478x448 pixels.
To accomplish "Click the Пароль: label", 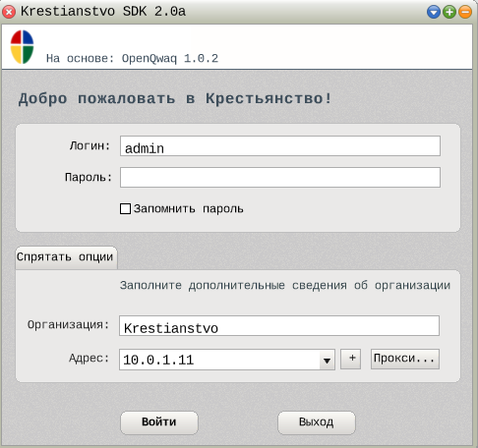I will (x=89, y=178).
